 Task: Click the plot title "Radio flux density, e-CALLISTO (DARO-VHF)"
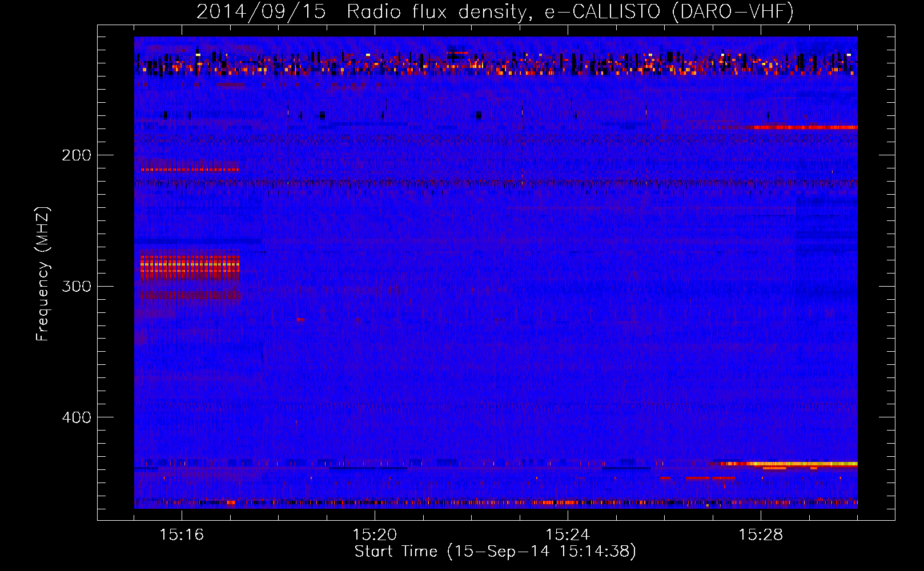tap(570, 11)
